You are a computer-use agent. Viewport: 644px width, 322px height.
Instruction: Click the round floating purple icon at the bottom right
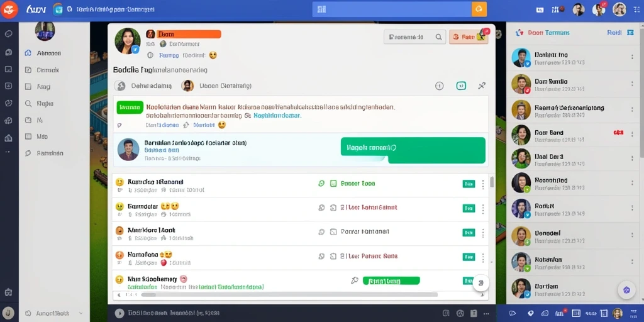point(626,290)
